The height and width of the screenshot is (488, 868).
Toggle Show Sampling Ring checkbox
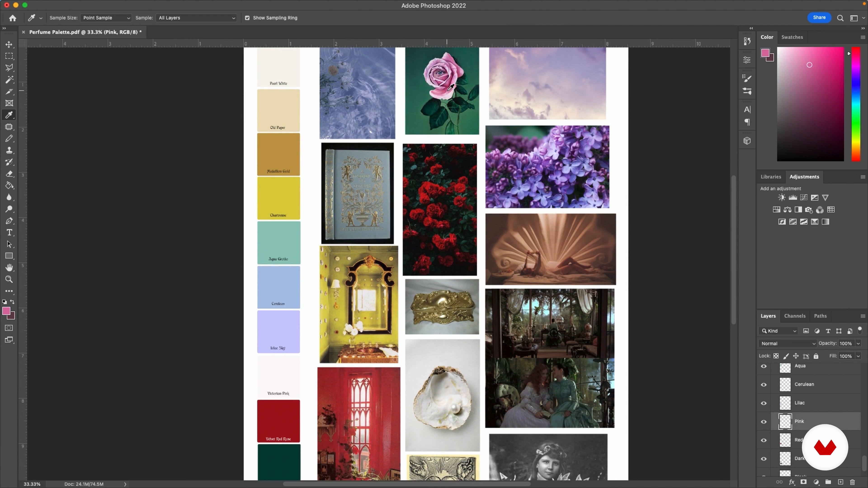[x=247, y=18]
